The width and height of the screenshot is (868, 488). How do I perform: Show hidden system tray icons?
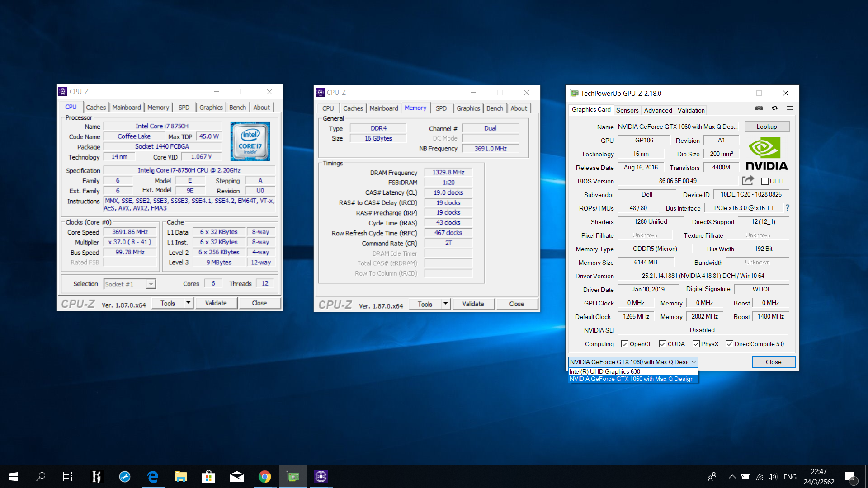point(732,477)
